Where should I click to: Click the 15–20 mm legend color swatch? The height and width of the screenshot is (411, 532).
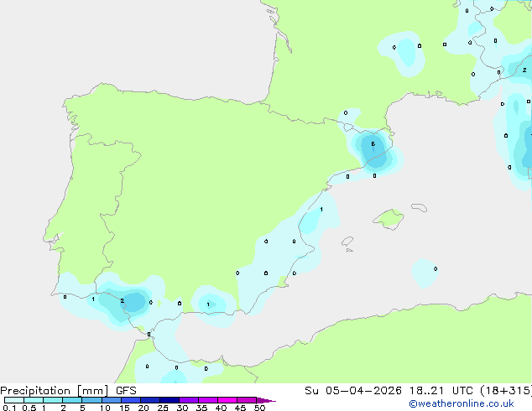tap(131, 400)
